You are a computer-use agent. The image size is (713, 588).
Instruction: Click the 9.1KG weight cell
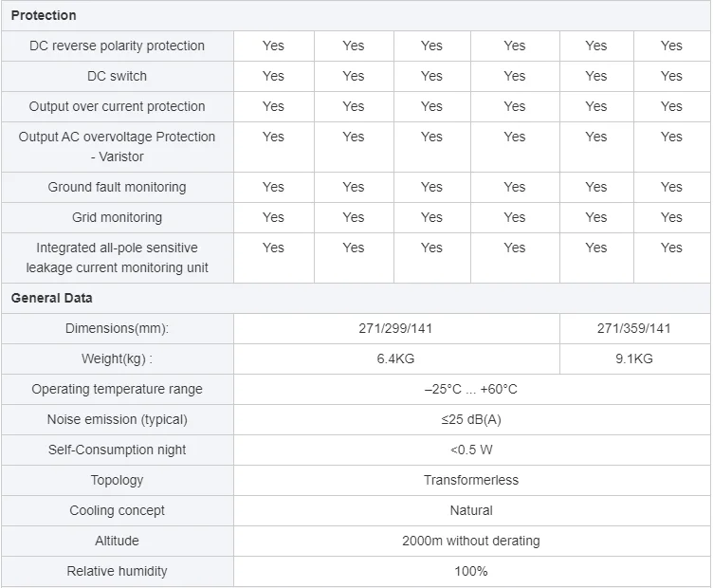(633, 358)
